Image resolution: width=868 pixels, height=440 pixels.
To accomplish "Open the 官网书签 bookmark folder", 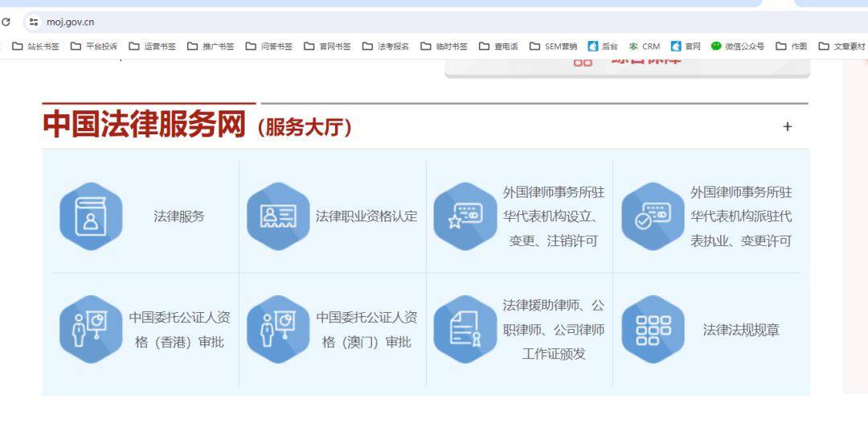I will tap(328, 46).
